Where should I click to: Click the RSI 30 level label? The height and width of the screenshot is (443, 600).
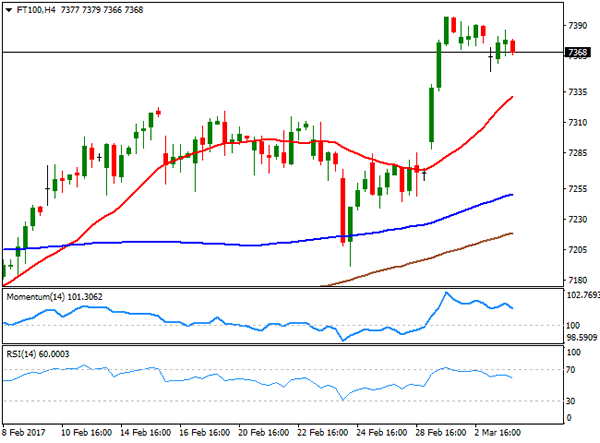[x=571, y=401]
